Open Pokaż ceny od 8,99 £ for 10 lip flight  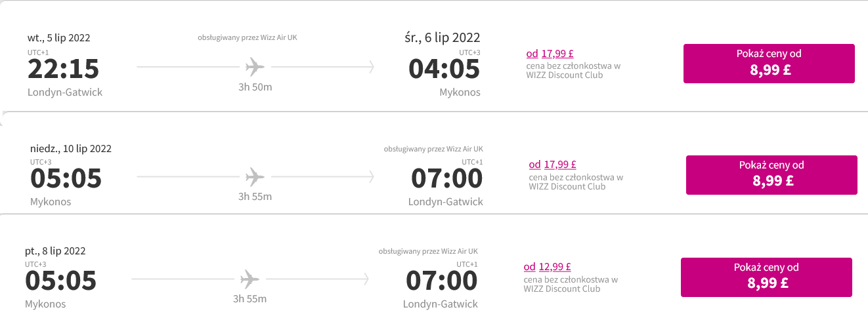click(771, 175)
